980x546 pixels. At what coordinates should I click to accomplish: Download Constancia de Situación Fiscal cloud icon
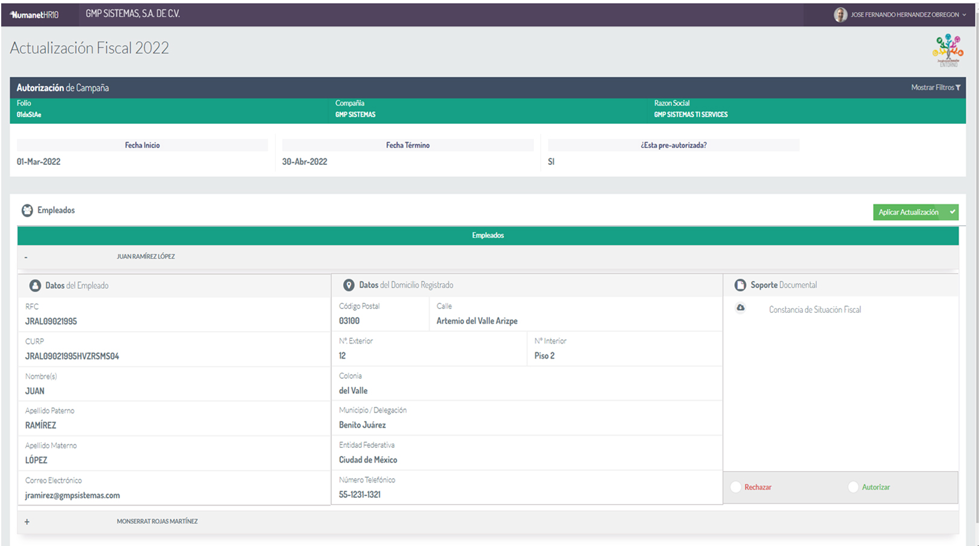tap(740, 308)
